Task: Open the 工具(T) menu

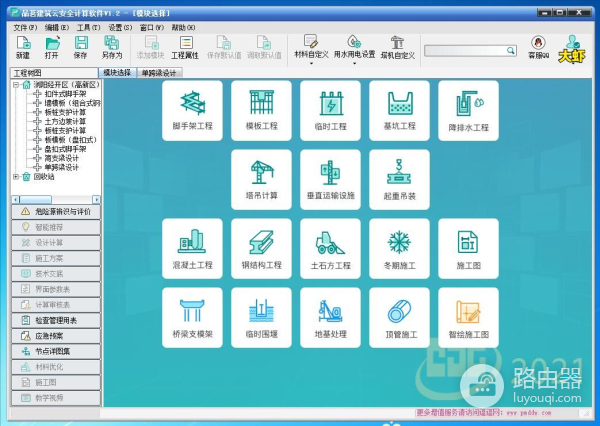Action: [88, 27]
